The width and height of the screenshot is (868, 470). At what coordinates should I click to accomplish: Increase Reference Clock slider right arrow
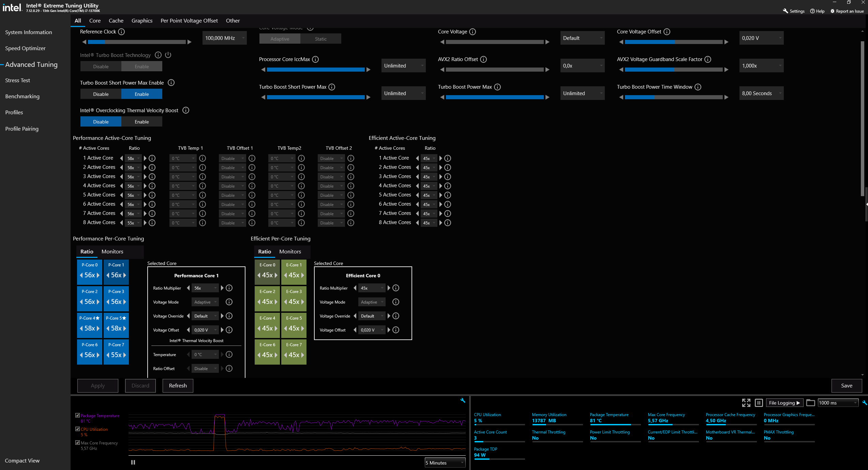click(x=190, y=42)
